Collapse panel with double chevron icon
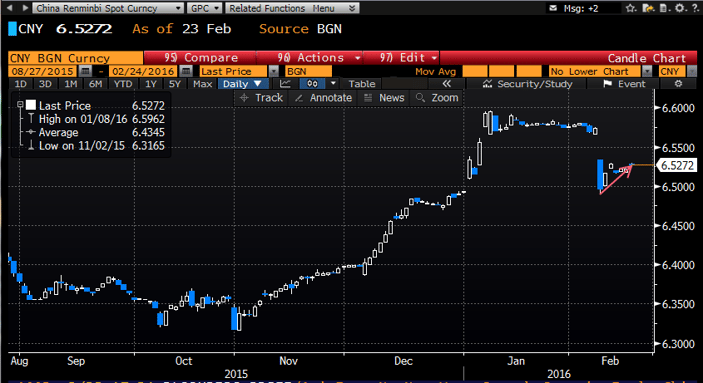703x383 pixels. [446, 84]
